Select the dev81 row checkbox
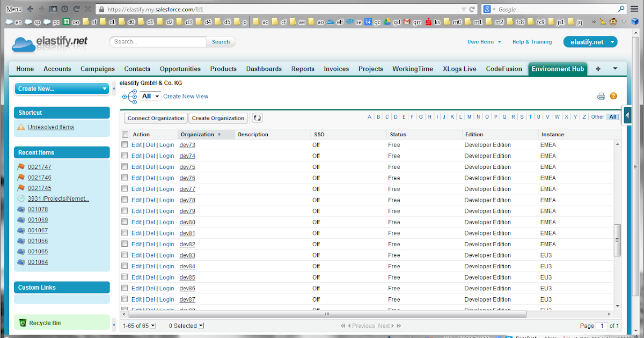Image resolution: width=644 pixels, height=338 pixels. [125, 233]
